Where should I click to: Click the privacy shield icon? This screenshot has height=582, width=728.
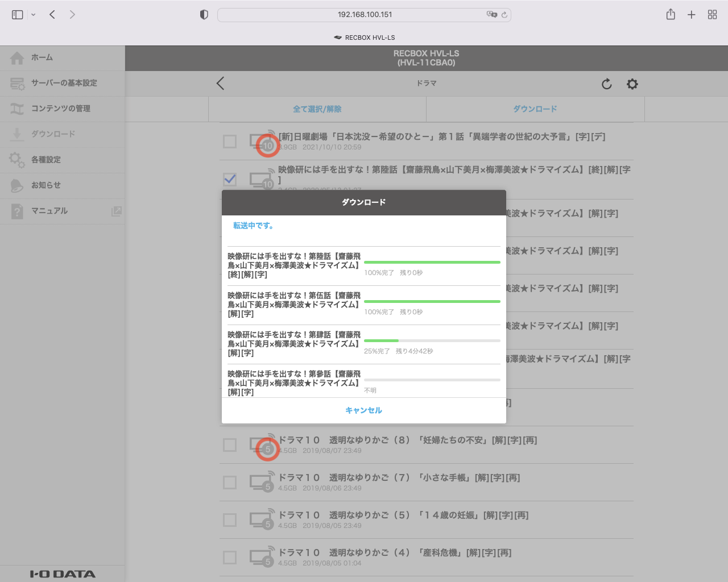(x=204, y=15)
